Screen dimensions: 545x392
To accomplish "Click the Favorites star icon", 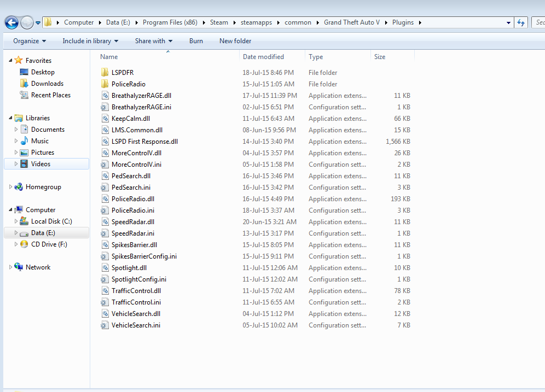I will click(19, 61).
